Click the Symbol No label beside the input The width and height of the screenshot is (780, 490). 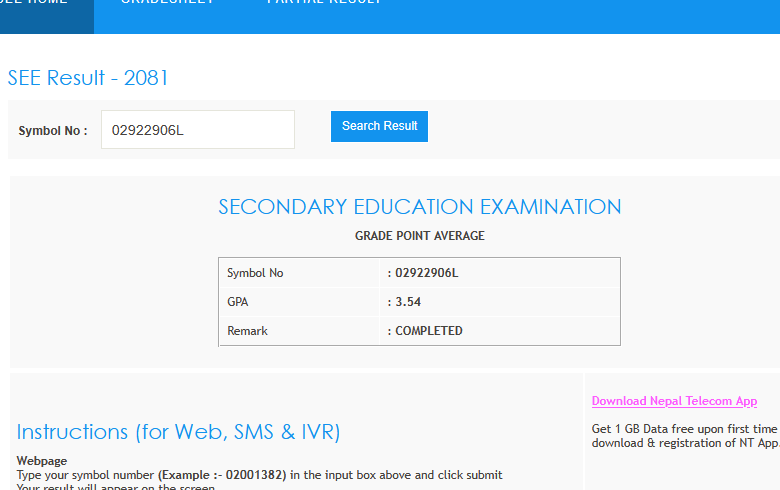[53, 131]
